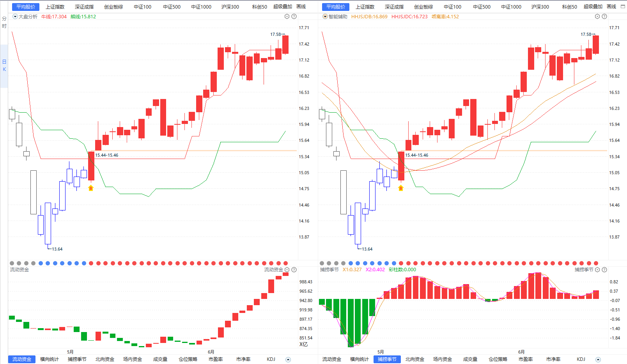The height and width of the screenshot is (364, 627).
Task: Switch right panel to 中证1000
Action: click(511, 7)
